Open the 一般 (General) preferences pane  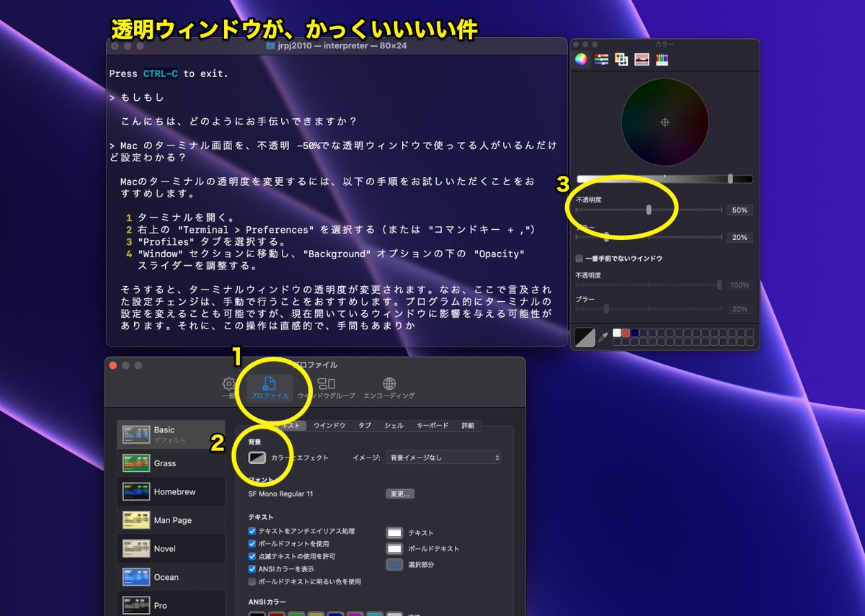229,388
